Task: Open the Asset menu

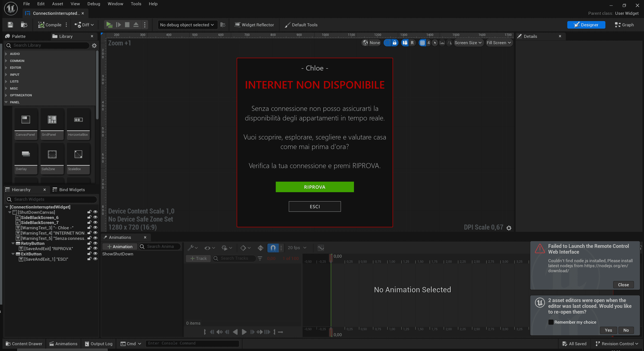Action: point(57,4)
